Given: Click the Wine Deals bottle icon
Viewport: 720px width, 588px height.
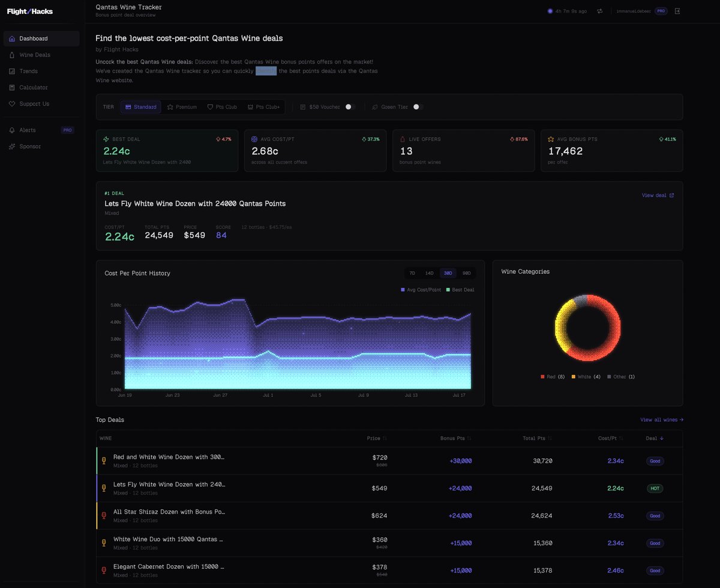Looking at the screenshot, I should [x=12, y=55].
